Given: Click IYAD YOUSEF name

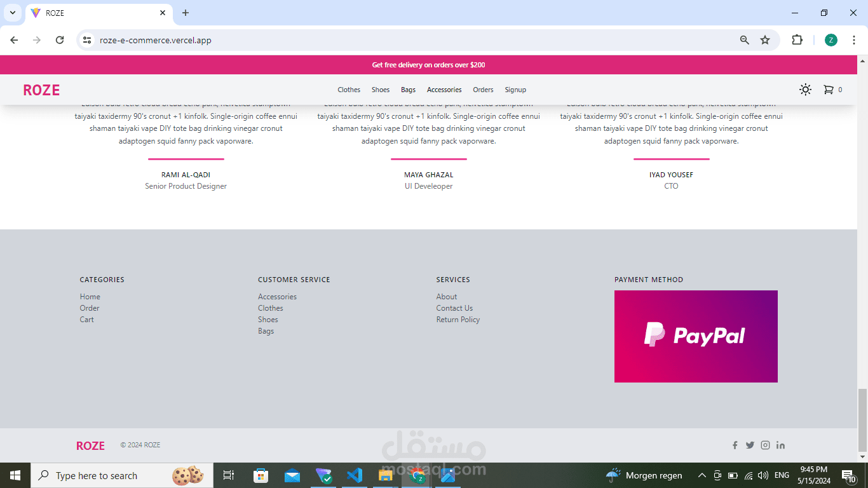Looking at the screenshot, I should [672, 175].
